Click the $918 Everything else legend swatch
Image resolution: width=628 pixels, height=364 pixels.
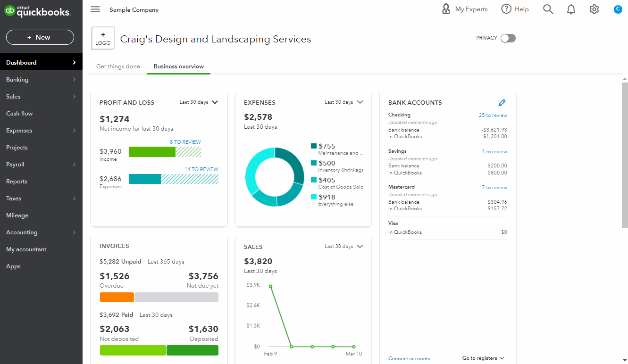coord(314,197)
